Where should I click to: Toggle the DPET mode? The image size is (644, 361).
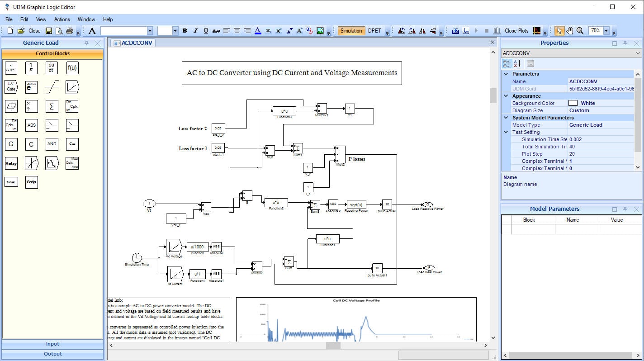click(x=374, y=31)
